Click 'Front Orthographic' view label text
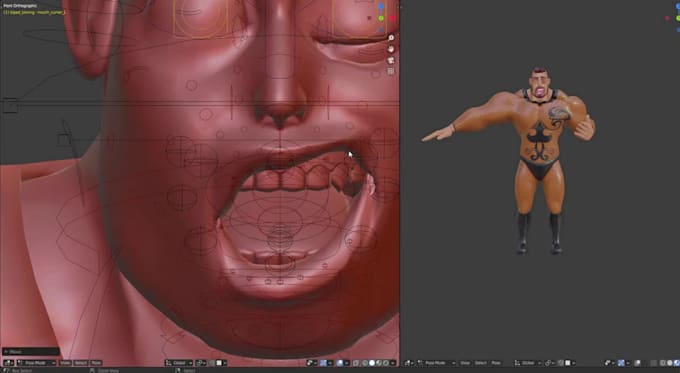Viewport: 680px width, 373px height. (x=20, y=6)
